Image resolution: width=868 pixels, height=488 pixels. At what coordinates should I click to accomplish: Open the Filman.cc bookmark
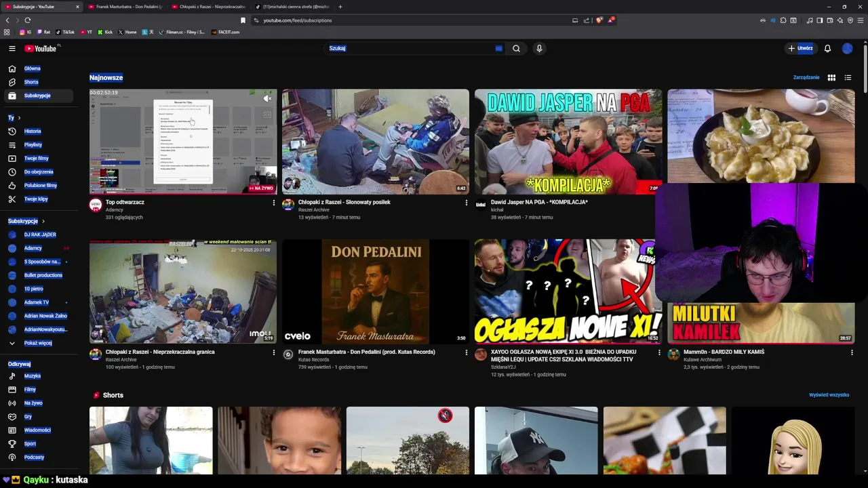[182, 32]
